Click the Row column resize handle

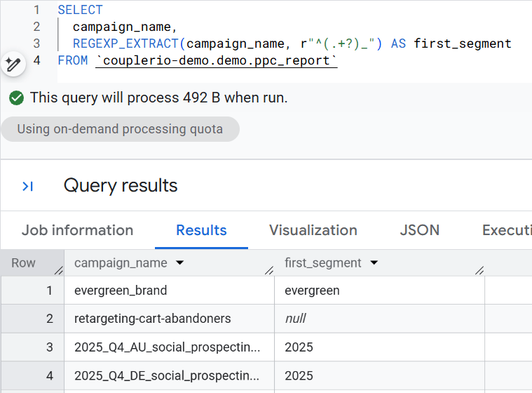tap(59, 270)
